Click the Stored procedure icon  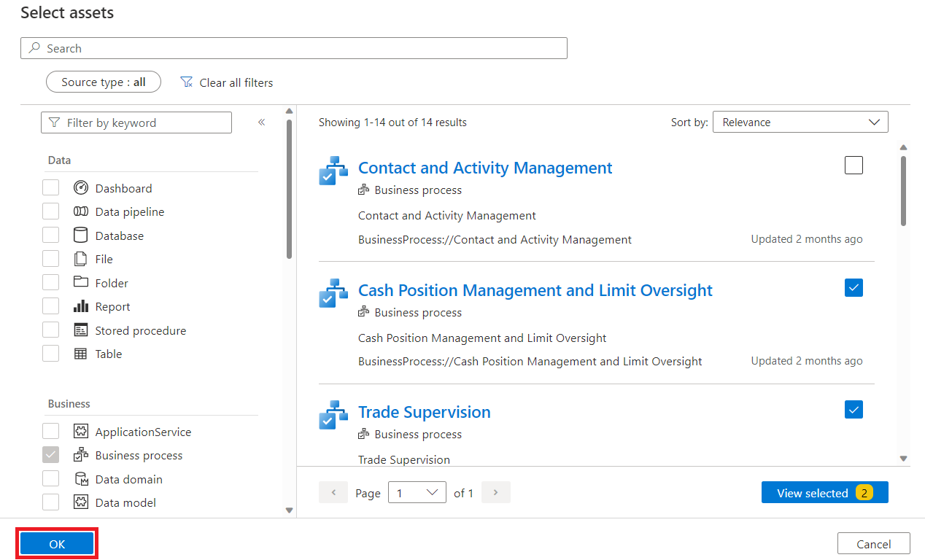[81, 330]
